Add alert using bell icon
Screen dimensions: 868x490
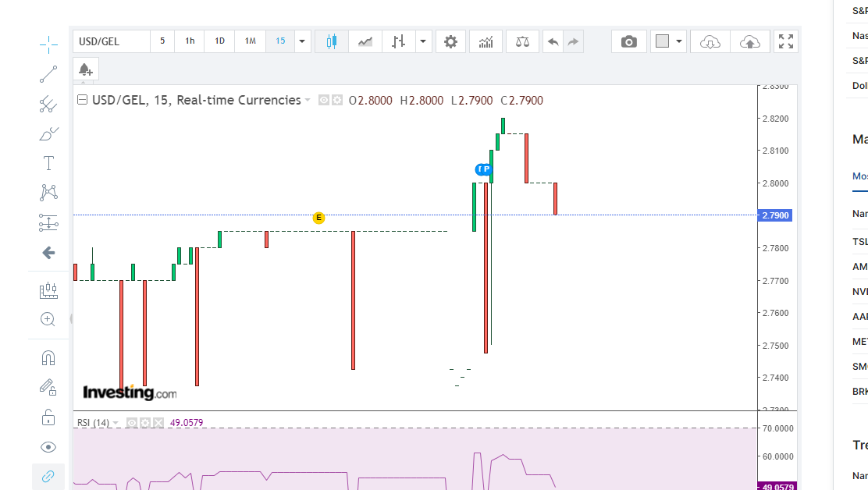pyautogui.click(x=85, y=69)
